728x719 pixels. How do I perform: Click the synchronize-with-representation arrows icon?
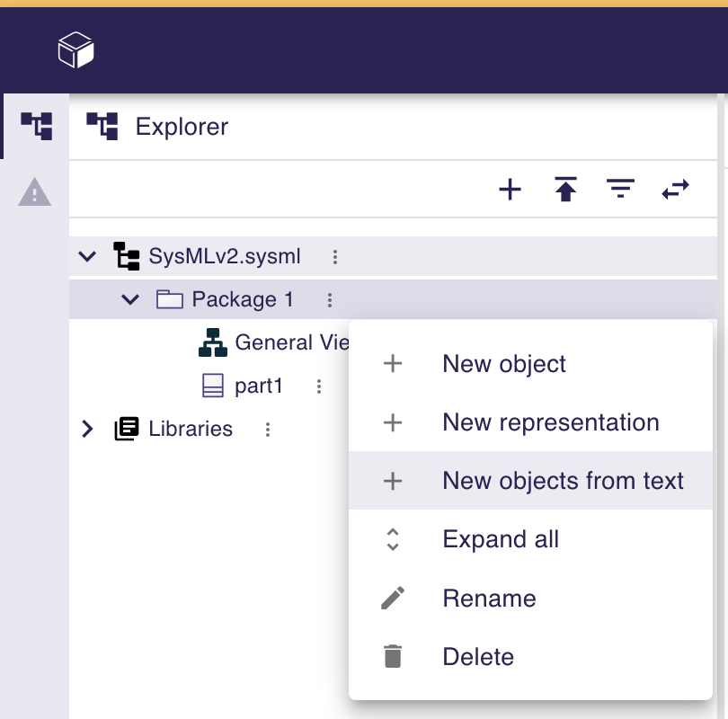click(x=675, y=190)
